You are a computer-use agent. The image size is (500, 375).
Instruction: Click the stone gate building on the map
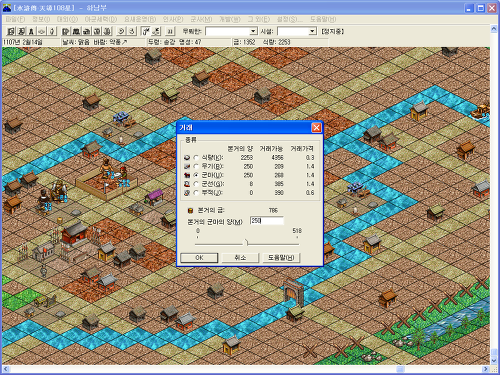pyautogui.click(x=294, y=292)
